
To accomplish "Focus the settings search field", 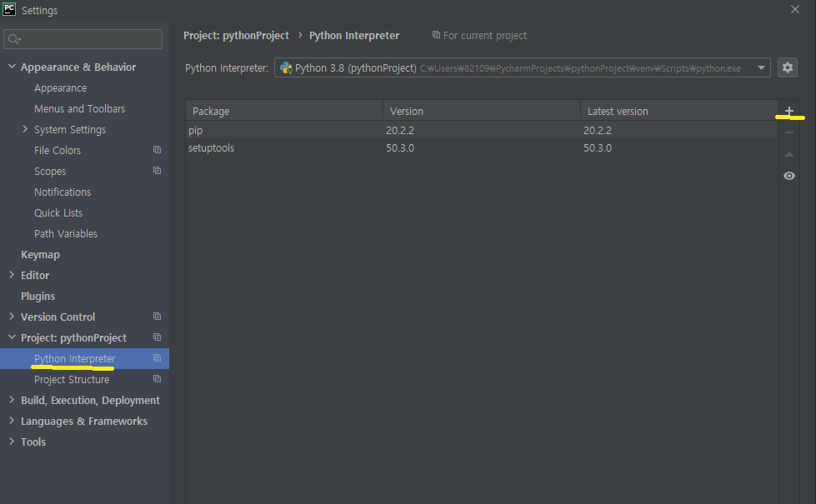I will (83, 39).
